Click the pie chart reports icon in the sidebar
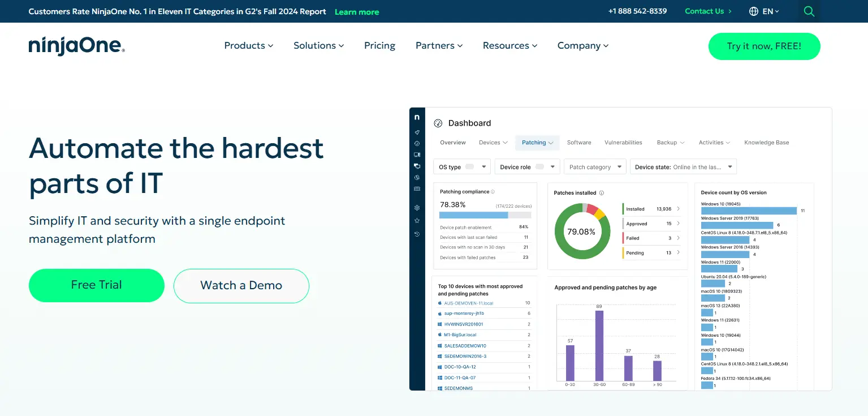 tap(417, 177)
